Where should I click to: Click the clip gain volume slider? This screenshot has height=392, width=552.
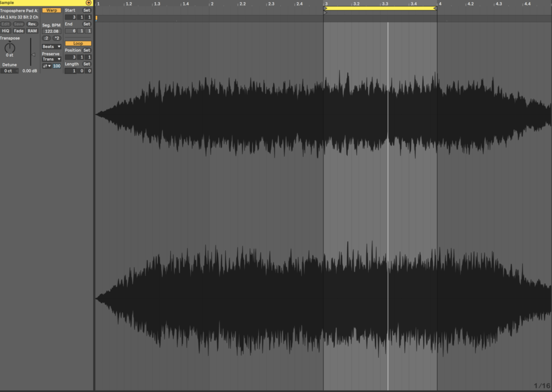pyautogui.click(x=31, y=54)
